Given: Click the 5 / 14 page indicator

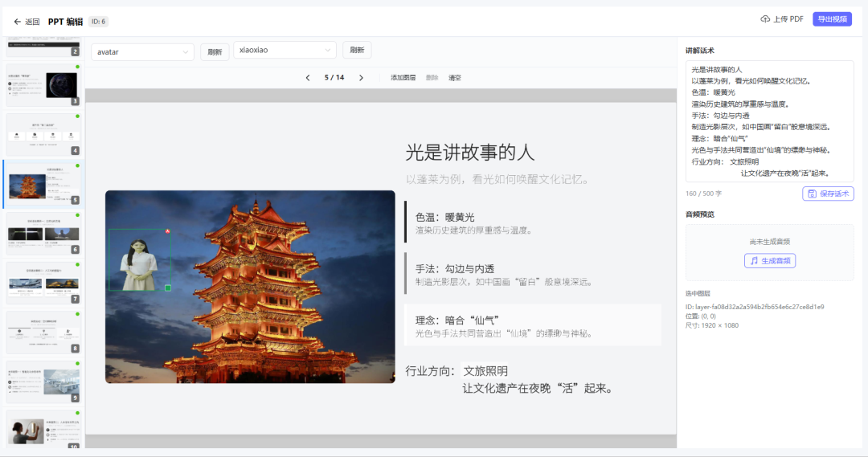Looking at the screenshot, I should tap(334, 77).
